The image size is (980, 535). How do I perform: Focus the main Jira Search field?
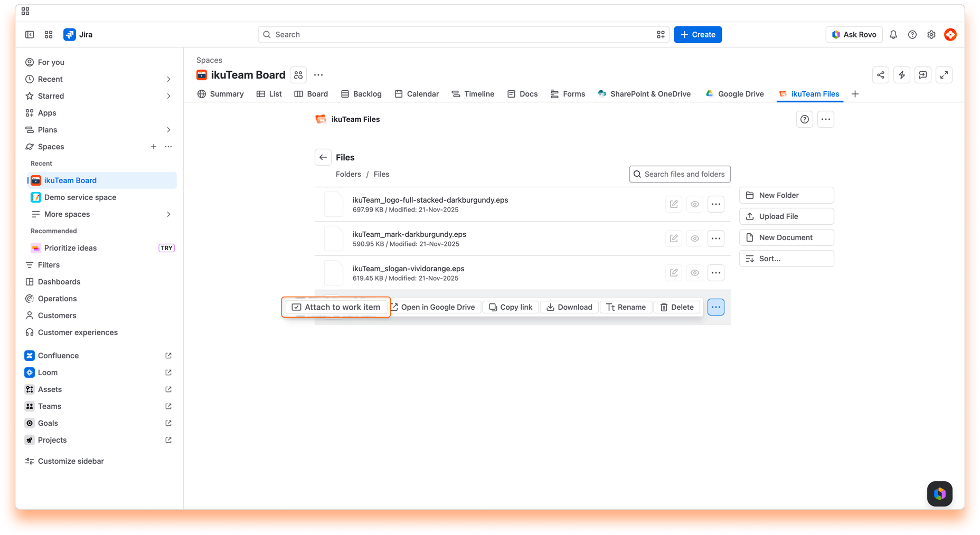pos(464,34)
